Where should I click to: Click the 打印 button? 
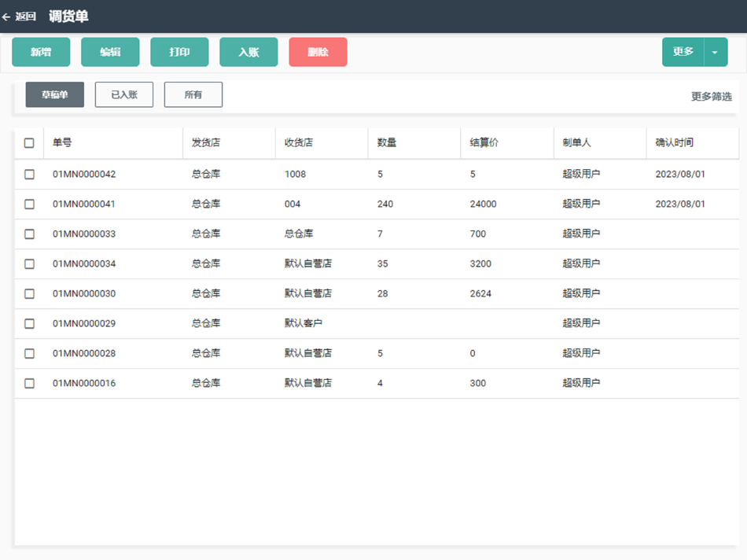[179, 52]
